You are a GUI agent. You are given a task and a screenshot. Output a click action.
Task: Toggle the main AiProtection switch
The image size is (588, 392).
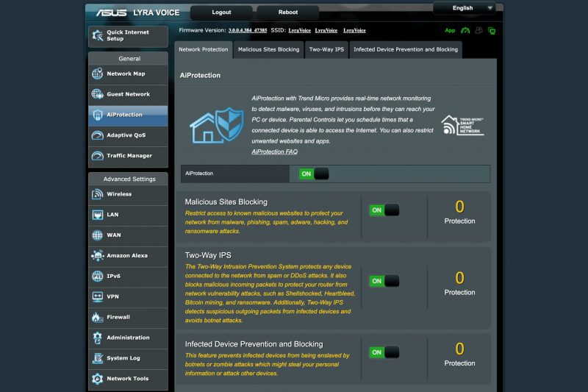point(314,174)
